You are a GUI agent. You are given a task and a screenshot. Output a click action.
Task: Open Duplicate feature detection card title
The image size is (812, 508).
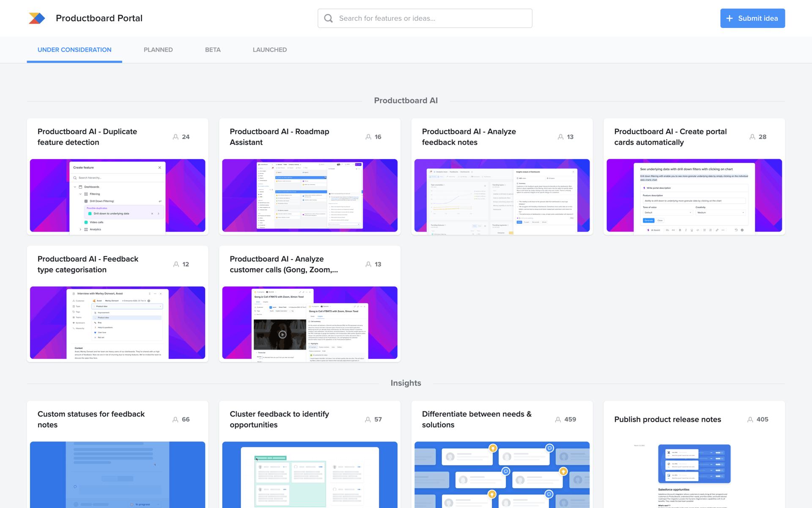[x=87, y=137]
